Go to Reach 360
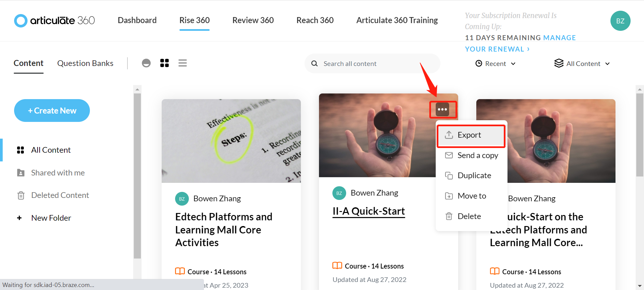Screen dimensions: 644x290 [315, 20]
